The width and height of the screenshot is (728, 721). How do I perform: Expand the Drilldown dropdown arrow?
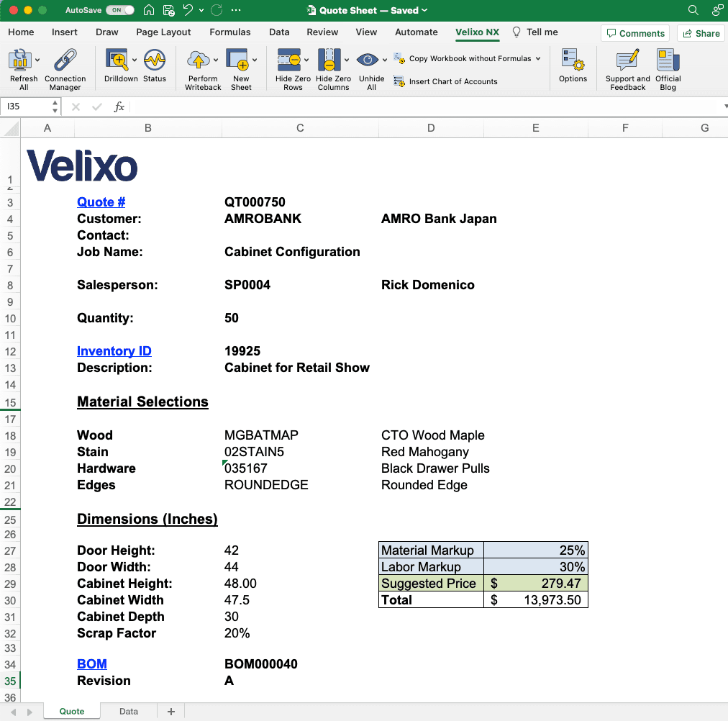(135, 60)
